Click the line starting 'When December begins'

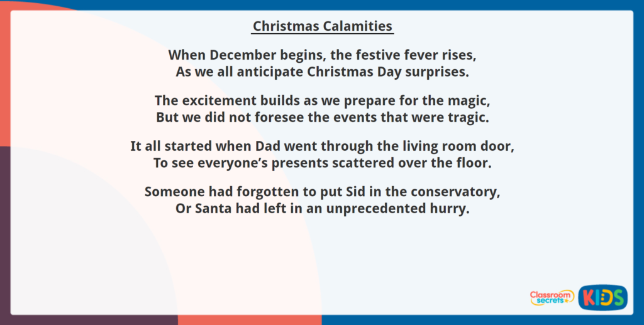(x=322, y=55)
